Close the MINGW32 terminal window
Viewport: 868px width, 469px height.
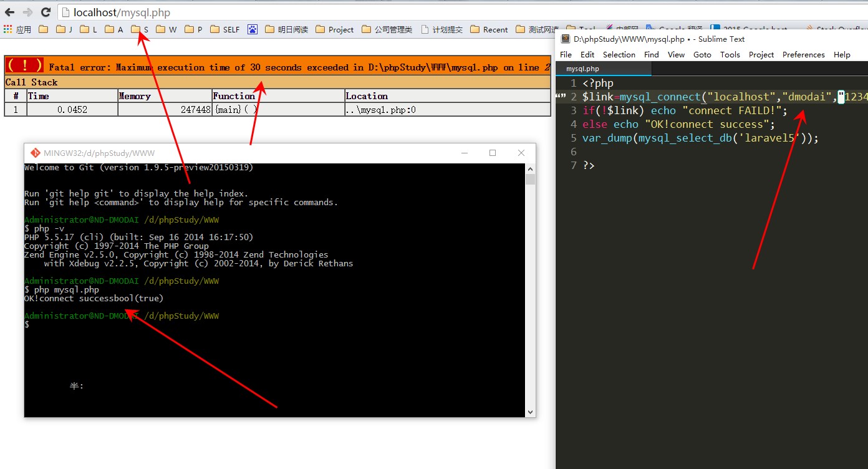[521, 153]
